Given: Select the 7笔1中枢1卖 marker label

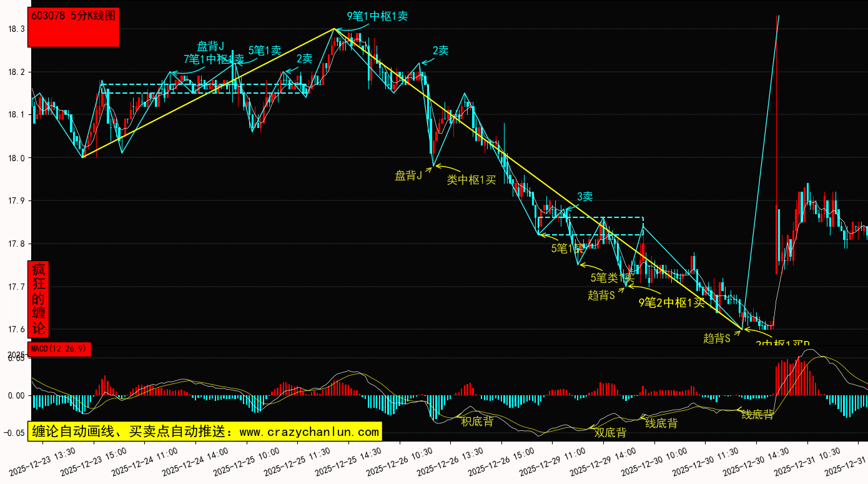Looking at the screenshot, I should pos(212,59).
